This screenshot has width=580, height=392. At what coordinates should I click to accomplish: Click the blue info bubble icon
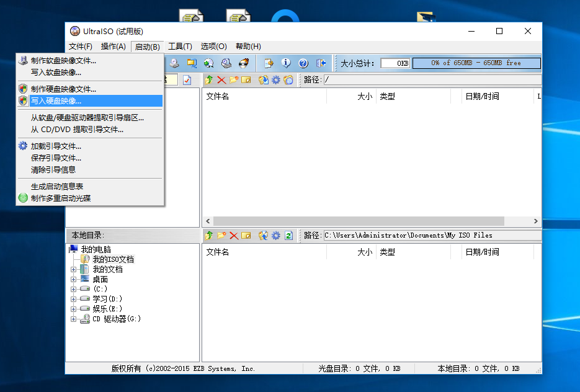click(286, 63)
